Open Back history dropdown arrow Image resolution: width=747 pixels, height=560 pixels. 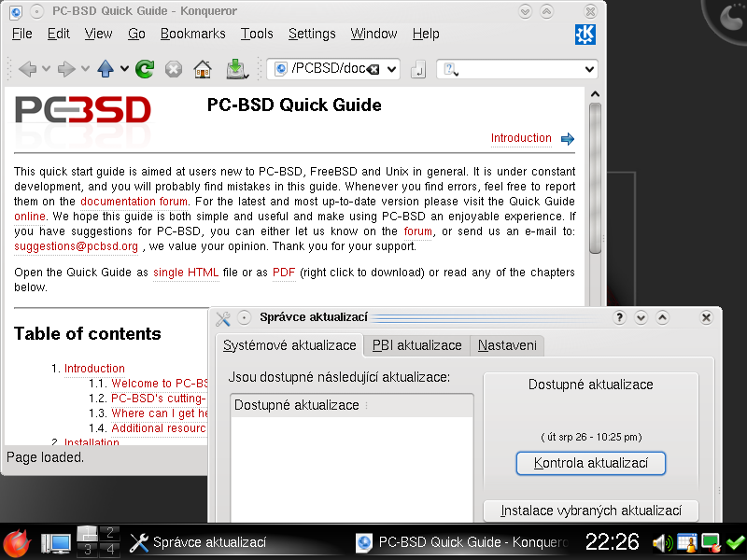tap(46, 69)
